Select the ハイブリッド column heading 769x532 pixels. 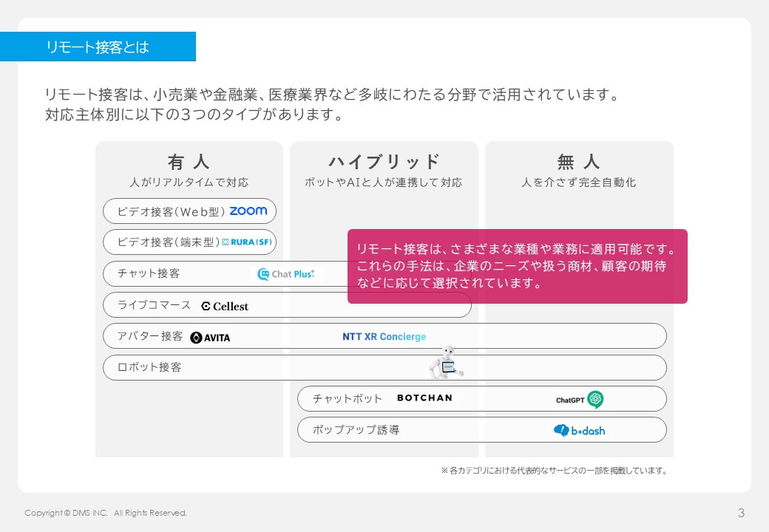(x=384, y=162)
